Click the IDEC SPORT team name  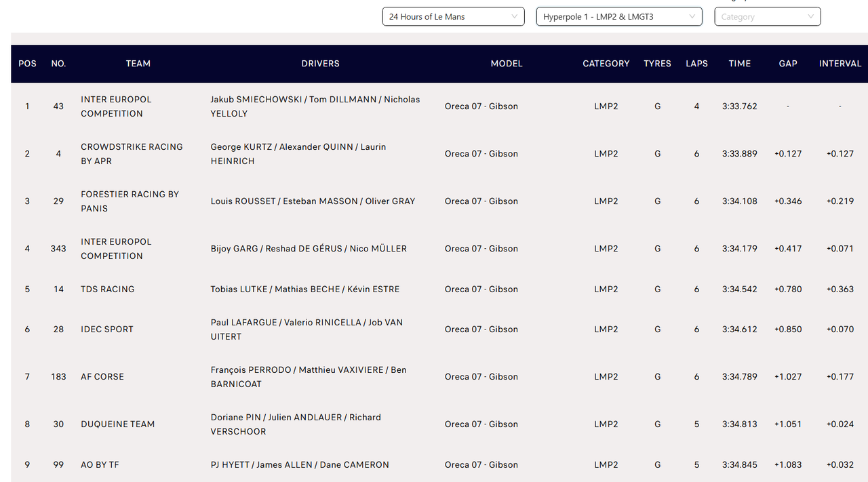(107, 329)
